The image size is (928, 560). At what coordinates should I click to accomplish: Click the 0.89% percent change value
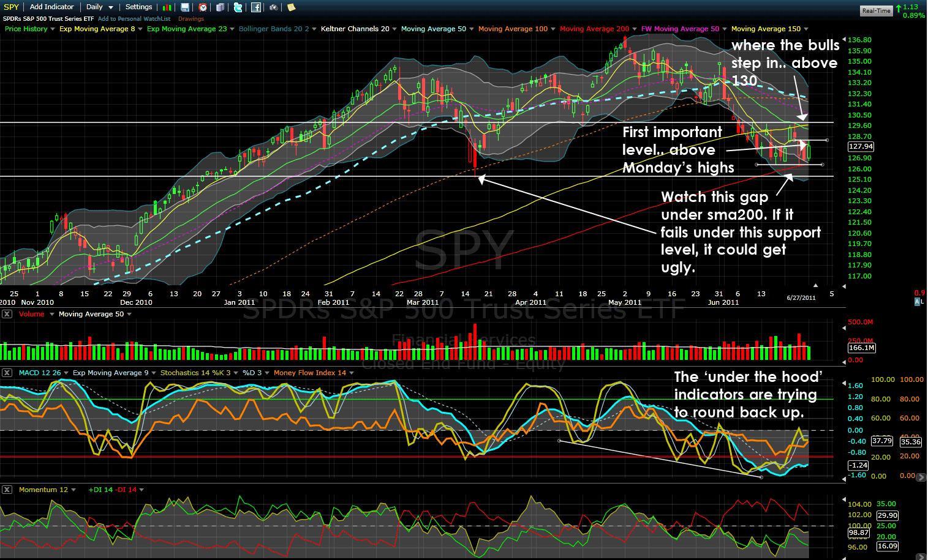tap(914, 15)
